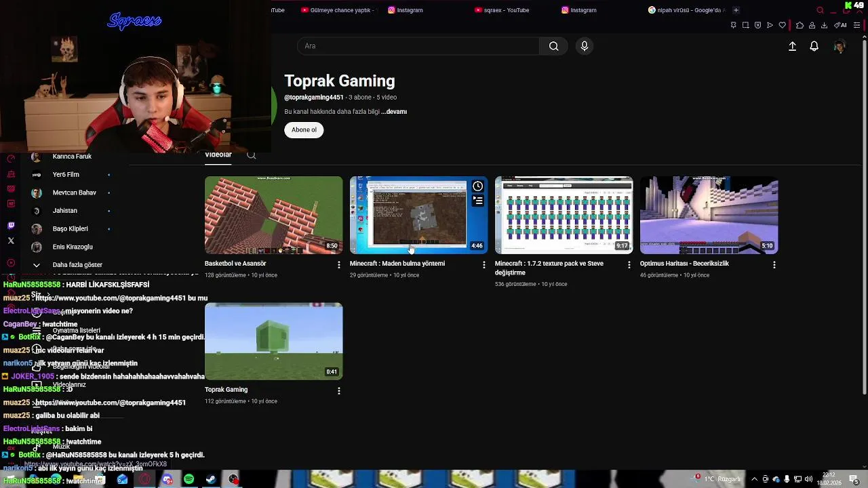Click the browser player icon in the toolbar
This screenshot has height=488, width=868.
770,25
